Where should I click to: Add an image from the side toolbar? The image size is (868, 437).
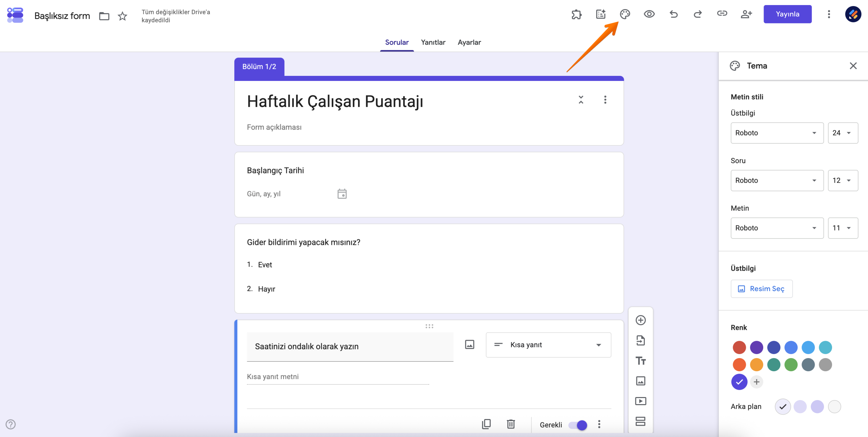640,381
